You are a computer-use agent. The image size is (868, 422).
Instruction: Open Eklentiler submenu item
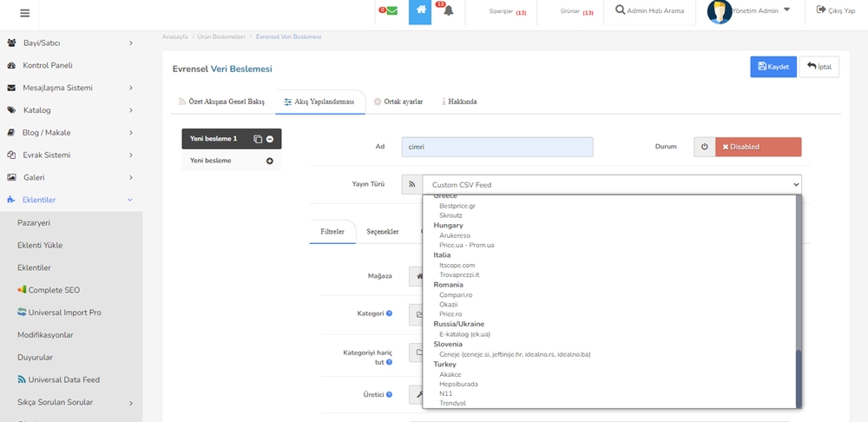pyautogui.click(x=35, y=267)
